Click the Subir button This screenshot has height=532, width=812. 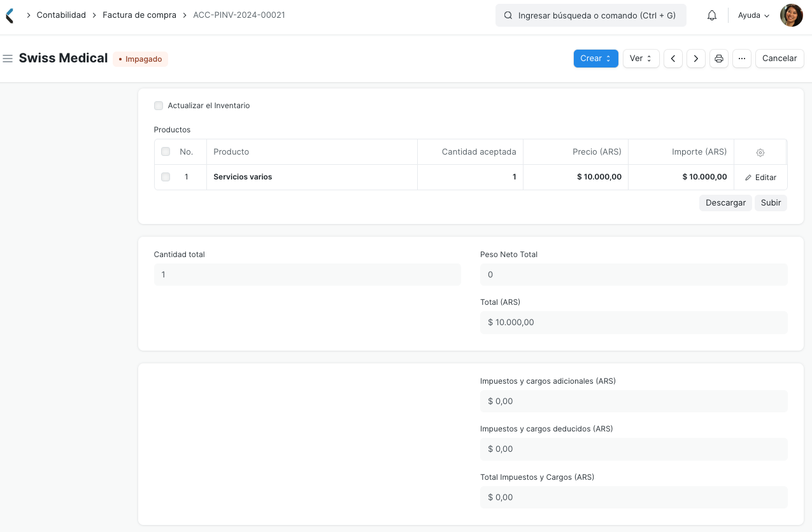[x=771, y=203]
